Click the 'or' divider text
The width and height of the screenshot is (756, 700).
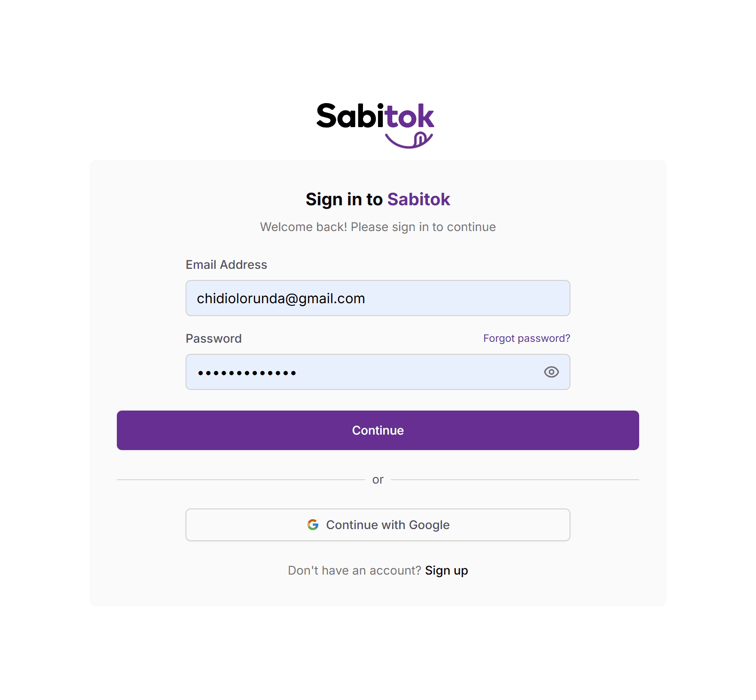click(378, 479)
